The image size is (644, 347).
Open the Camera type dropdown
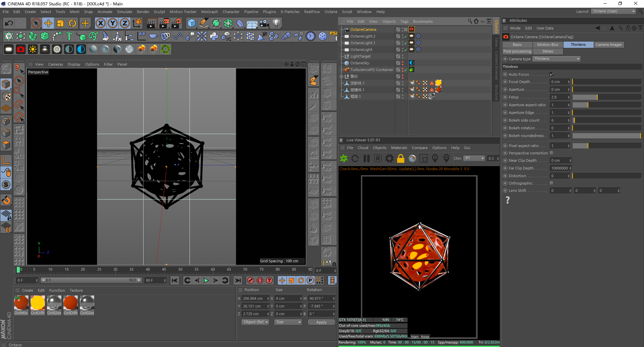557,59
